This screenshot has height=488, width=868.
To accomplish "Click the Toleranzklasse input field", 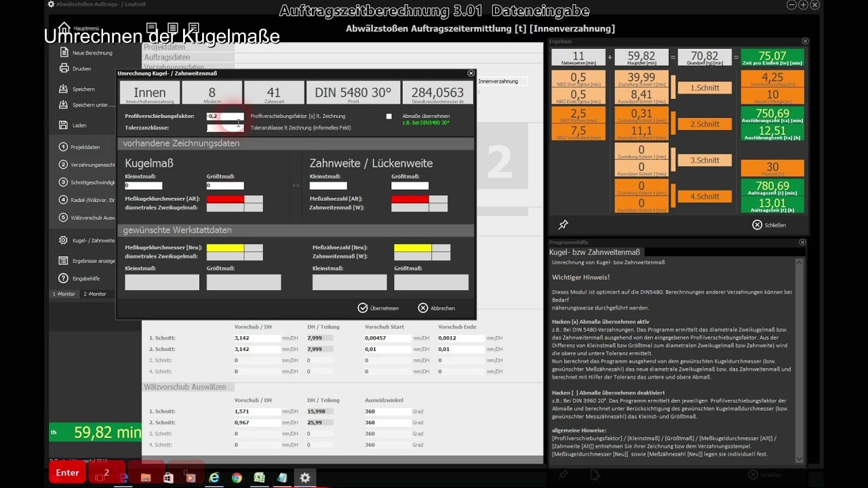I will [x=224, y=127].
